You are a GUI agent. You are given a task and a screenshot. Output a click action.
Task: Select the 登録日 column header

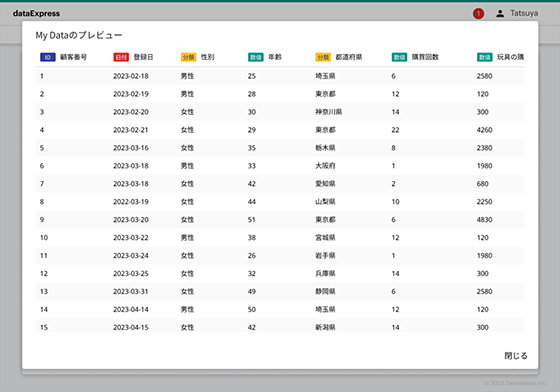coord(143,57)
